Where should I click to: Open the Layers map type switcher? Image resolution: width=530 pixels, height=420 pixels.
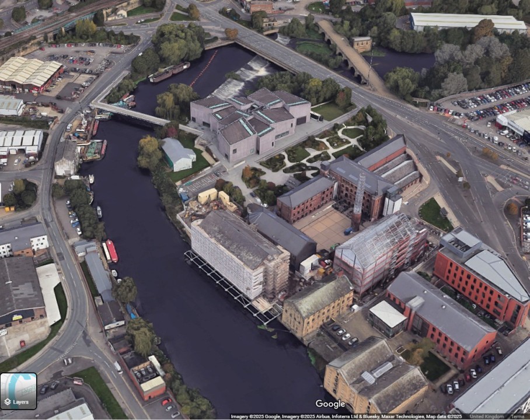coord(18,391)
